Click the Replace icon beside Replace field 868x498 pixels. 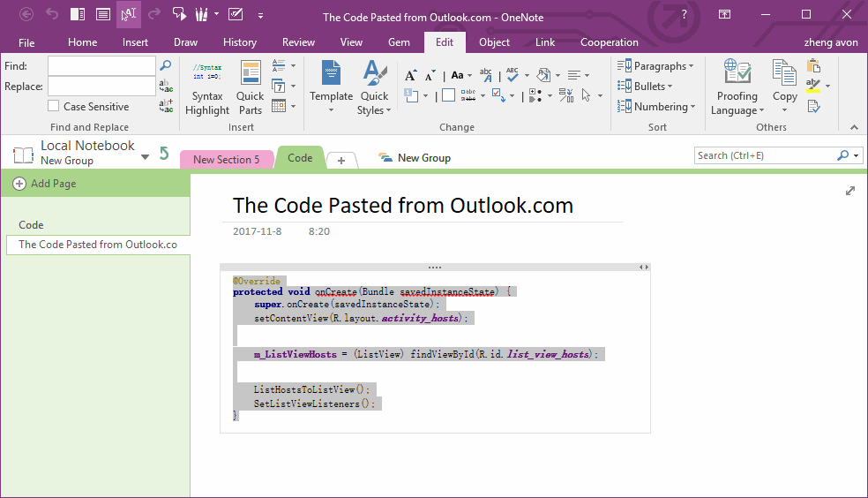(x=166, y=86)
